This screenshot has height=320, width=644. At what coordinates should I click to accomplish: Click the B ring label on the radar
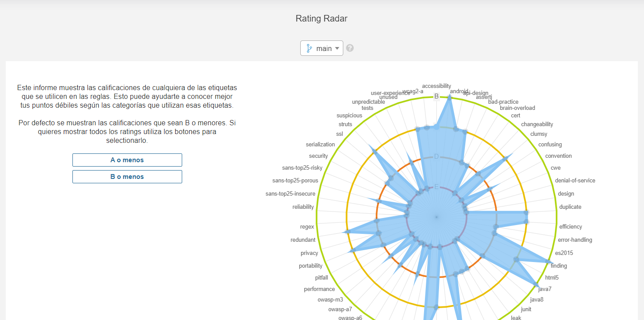[x=436, y=96]
